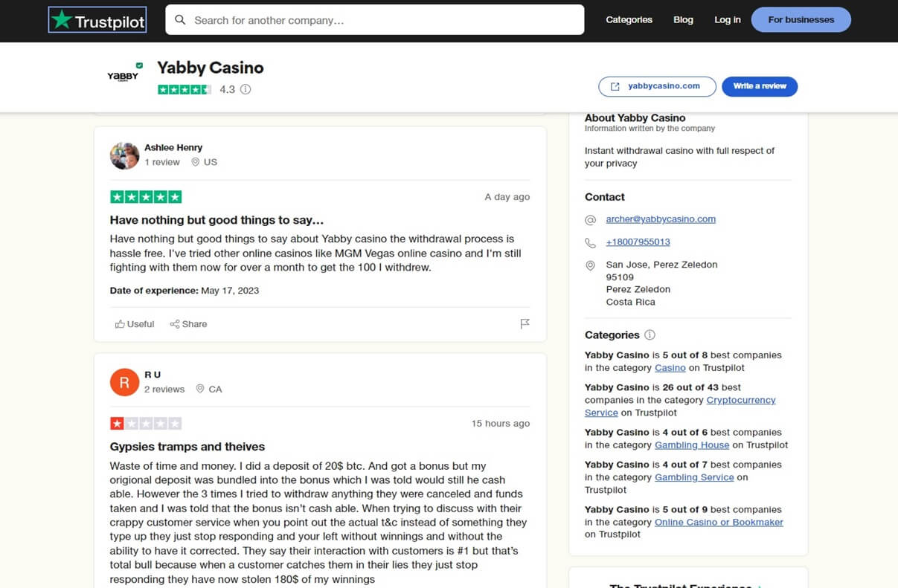Open the Categories menu

tap(629, 20)
